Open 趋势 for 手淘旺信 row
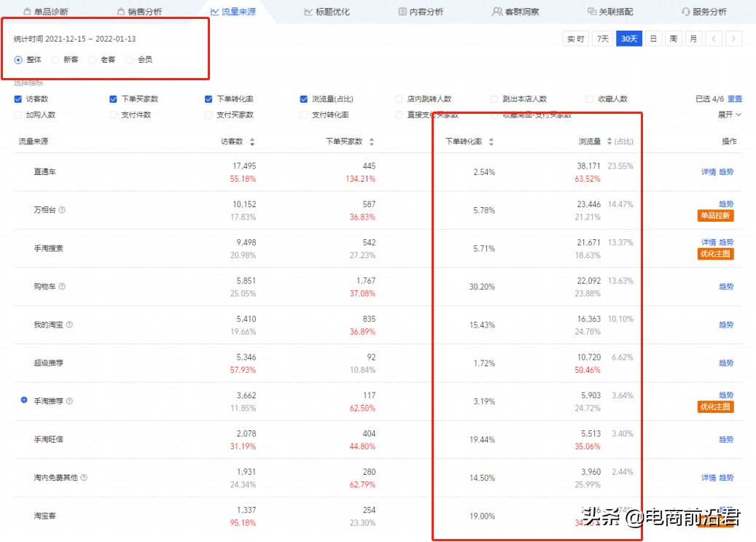Screen dimensions: 756x542 (726, 440)
